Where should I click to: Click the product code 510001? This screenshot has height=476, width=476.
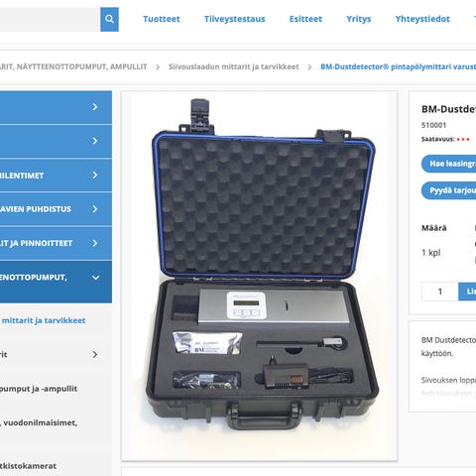433,125
